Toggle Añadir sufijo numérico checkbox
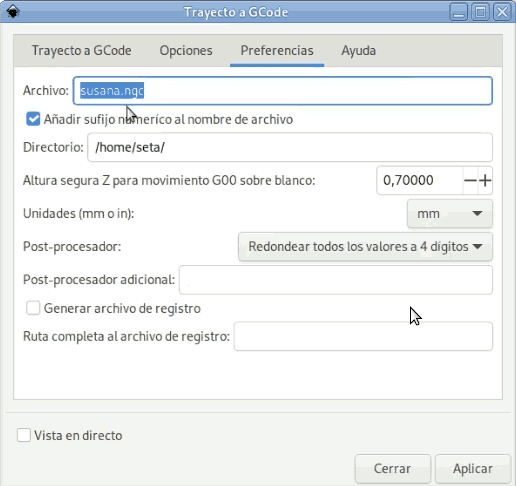Image resolution: width=516 pixels, height=486 pixels. click(33, 119)
